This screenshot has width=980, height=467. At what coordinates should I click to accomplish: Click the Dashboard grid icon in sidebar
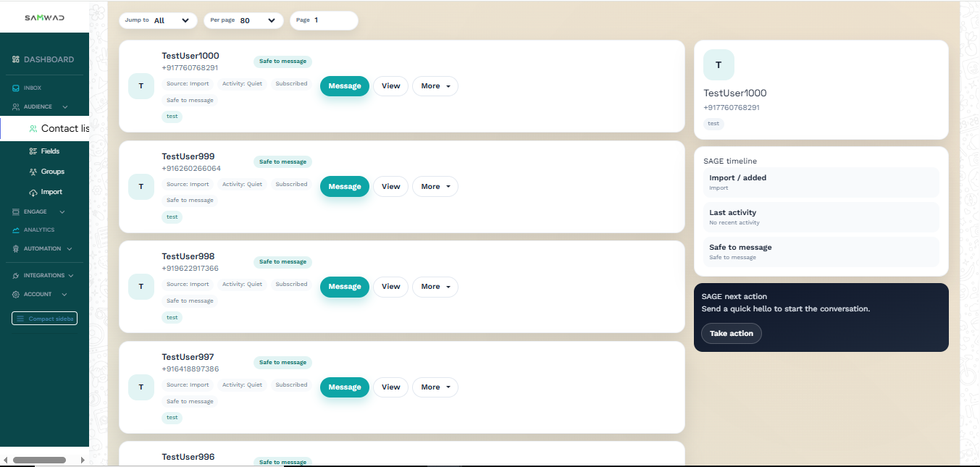click(16, 60)
